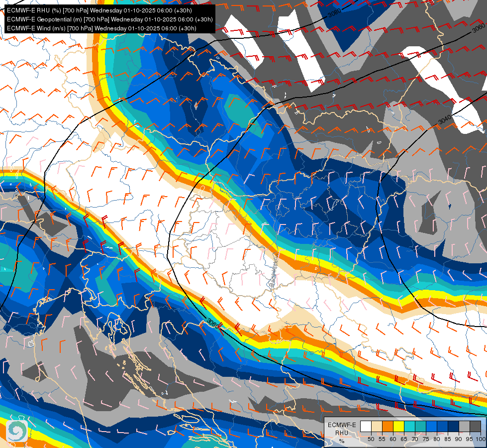487x448 pixels.
Task: Click the legend value 65
Action: click(404, 439)
